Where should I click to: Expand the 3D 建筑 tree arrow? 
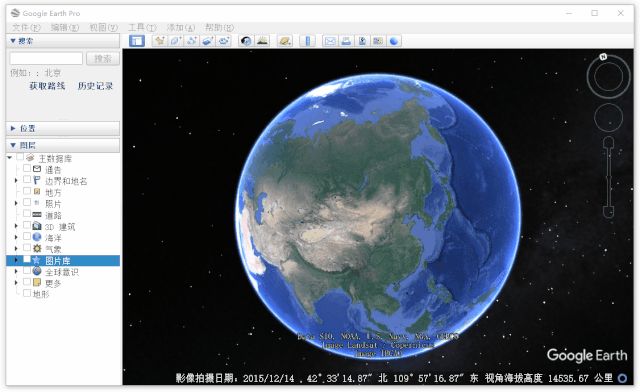coord(16,226)
